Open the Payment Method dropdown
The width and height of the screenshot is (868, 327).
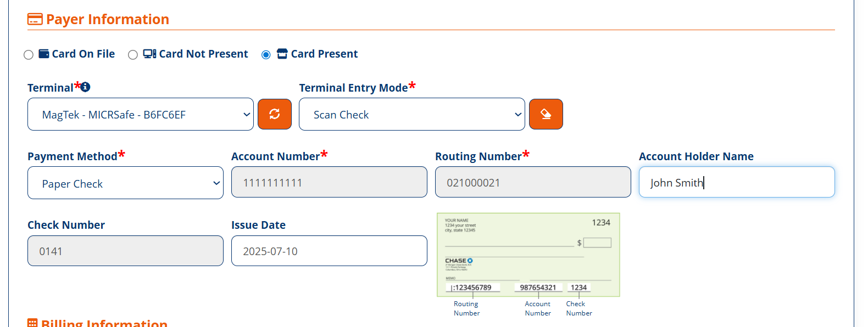coord(125,183)
